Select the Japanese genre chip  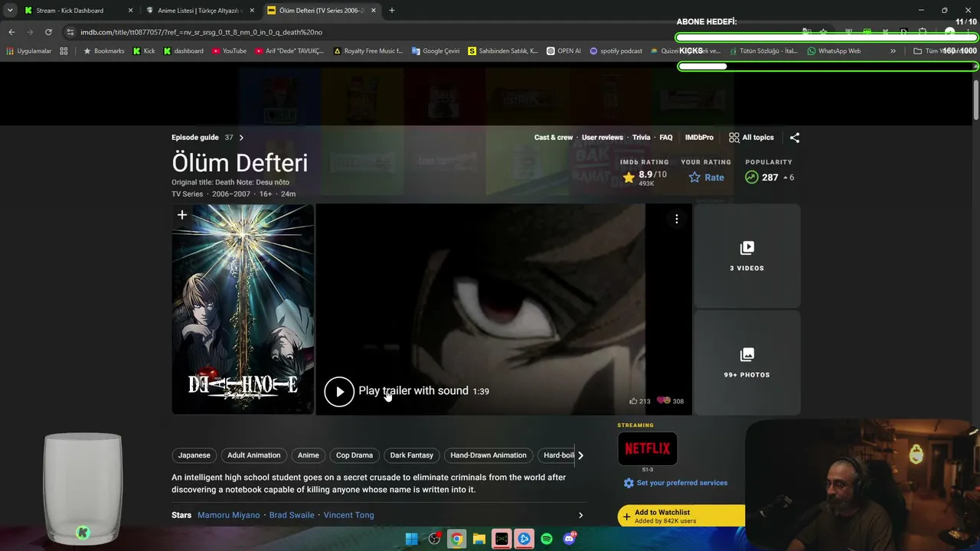[x=194, y=455]
